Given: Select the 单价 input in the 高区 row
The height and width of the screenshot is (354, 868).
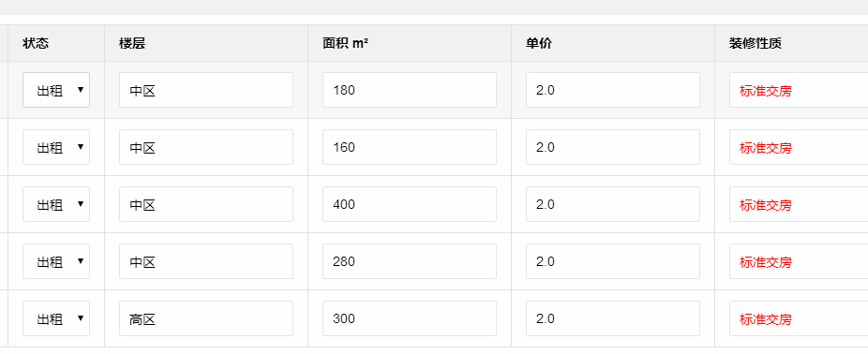Looking at the screenshot, I should (613, 318).
